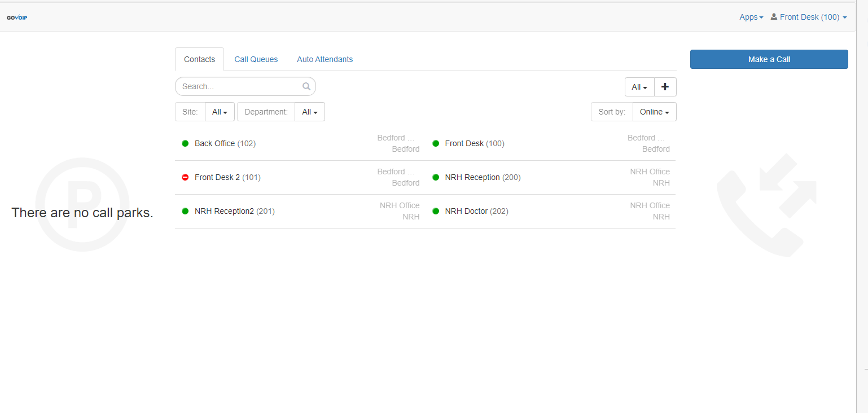Open the Apps dropdown menu
The height and width of the screenshot is (413, 868).
[751, 17]
